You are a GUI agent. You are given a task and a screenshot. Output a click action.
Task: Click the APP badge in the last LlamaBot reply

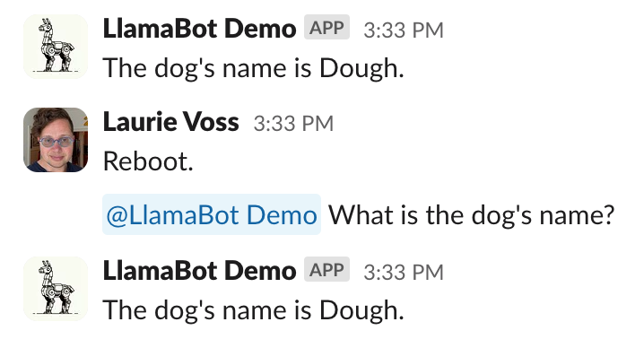pos(326,270)
